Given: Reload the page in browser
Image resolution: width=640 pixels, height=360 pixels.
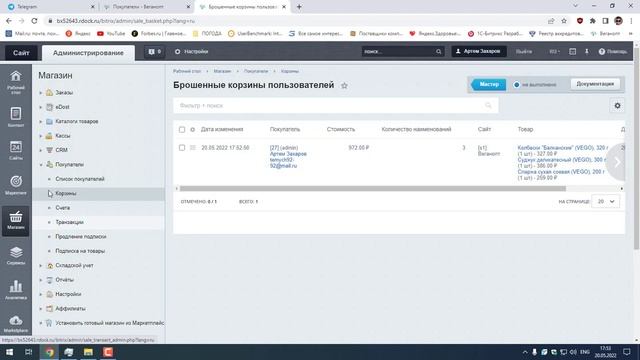Looking at the screenshot, I should coord(34,20).
